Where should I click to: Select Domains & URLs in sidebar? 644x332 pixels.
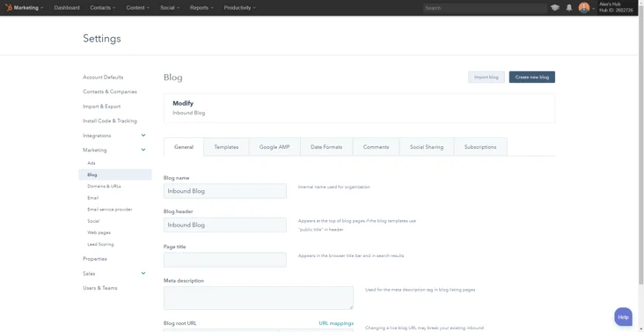(105, 186)
